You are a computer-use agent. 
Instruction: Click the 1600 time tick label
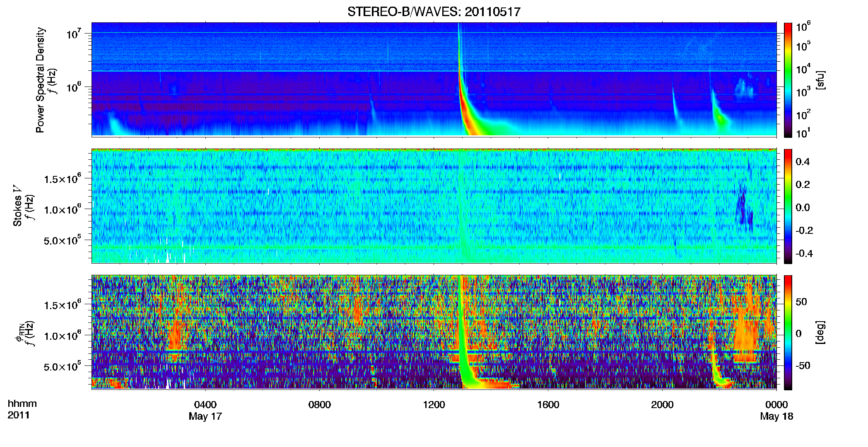(548, 405)
